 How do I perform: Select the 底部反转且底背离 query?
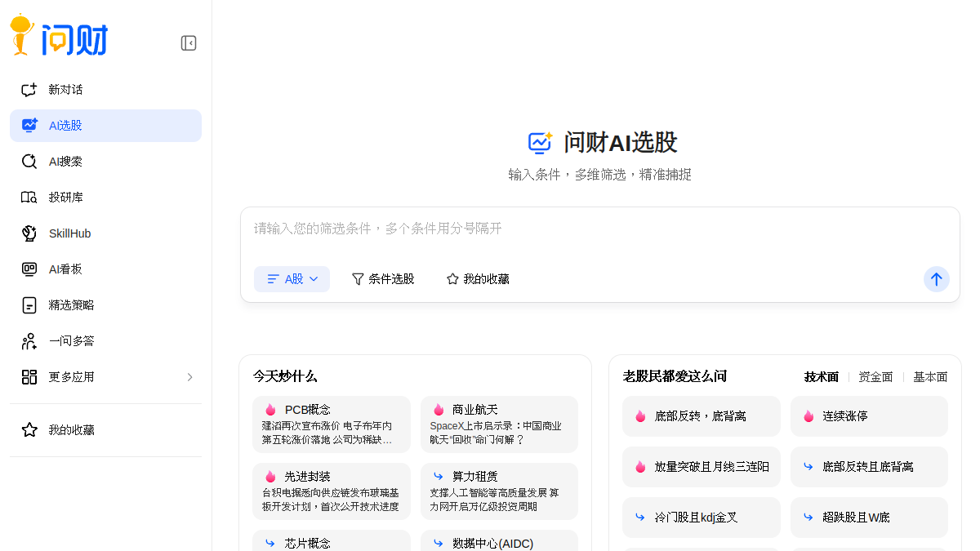(x=869, y=467)
